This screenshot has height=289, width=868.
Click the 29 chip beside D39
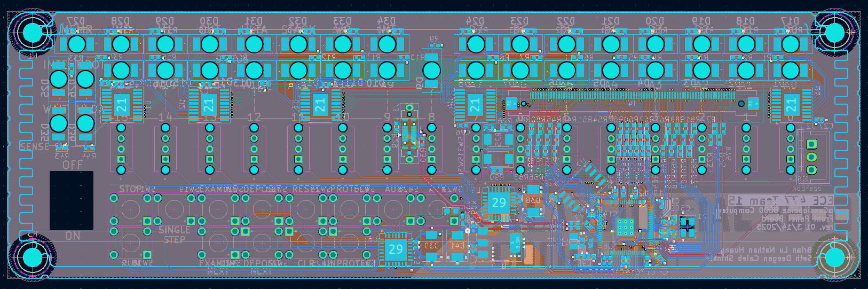pyautogui.click(x=396, y=249)
